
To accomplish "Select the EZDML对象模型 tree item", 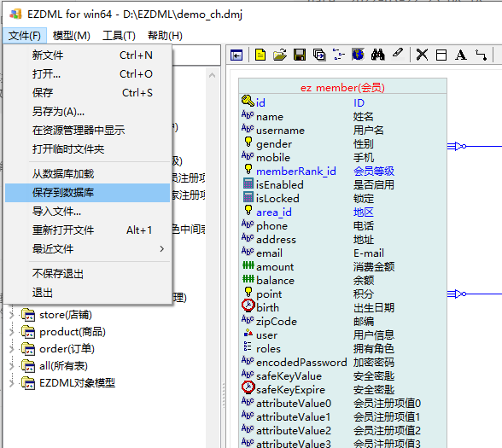I will 77,382.
